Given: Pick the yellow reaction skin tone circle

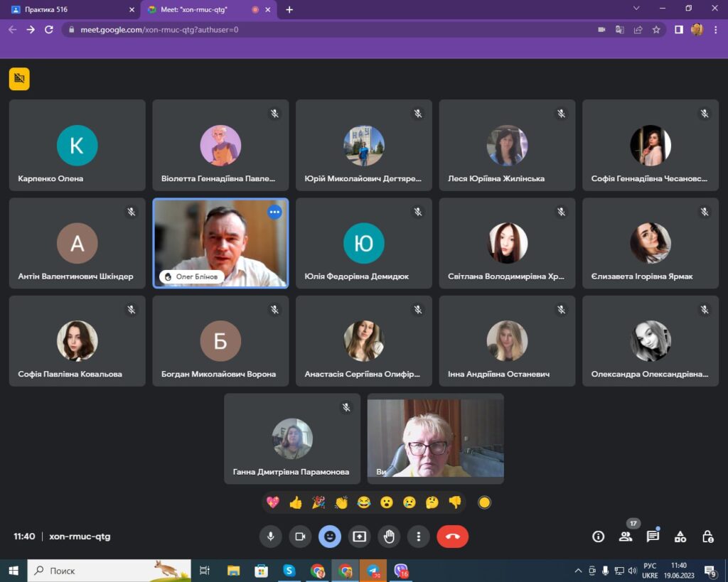Looking at the screenshot, I should tap(484, 502).
